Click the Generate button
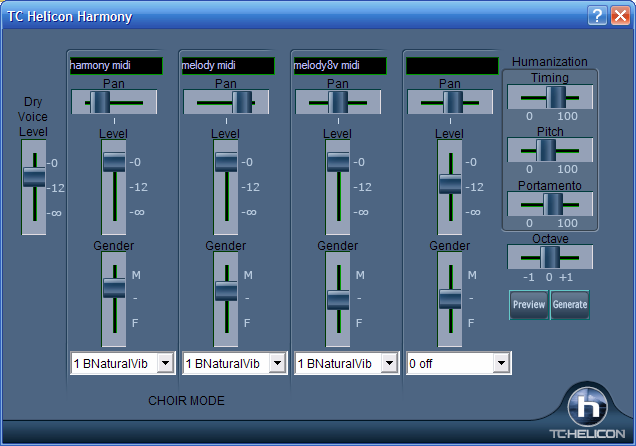This screenshot has width=636, height=446. coord(570,304)
